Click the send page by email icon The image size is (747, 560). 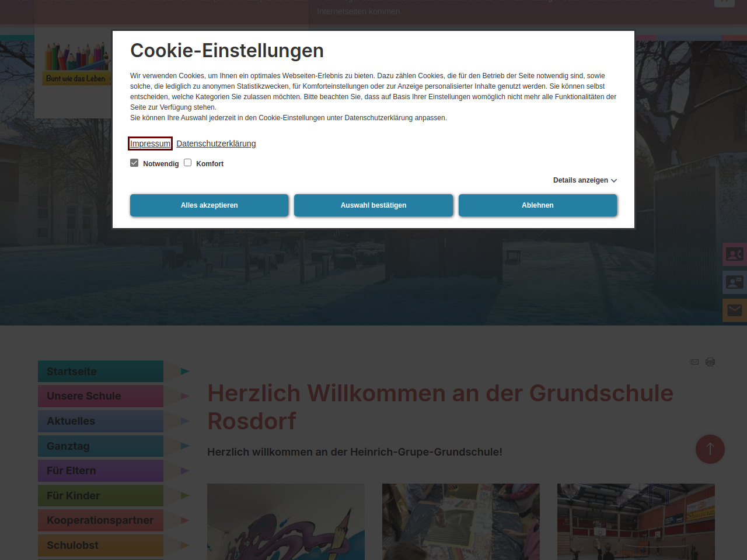click(x=694, y=362)
